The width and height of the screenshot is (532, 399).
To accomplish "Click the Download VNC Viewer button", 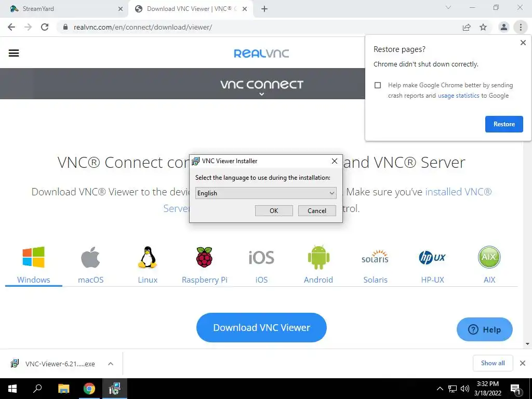I will pyautogui.click(x=261, y=327).
